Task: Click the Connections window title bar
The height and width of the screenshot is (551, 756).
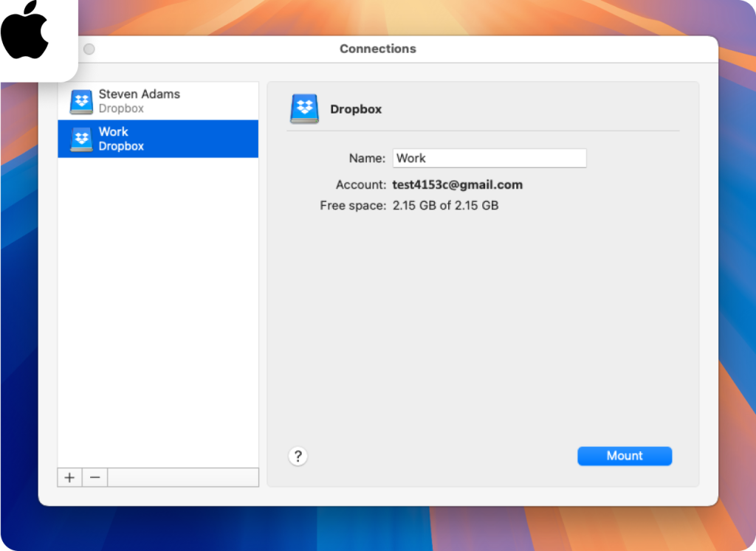Action: (x=378, y=49)
